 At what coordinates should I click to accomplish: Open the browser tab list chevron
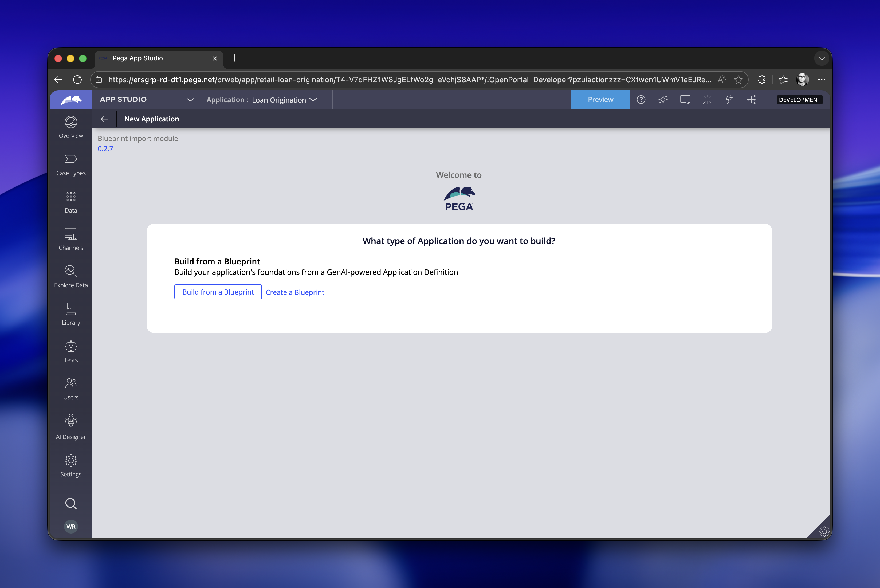(x=821, y=58)
